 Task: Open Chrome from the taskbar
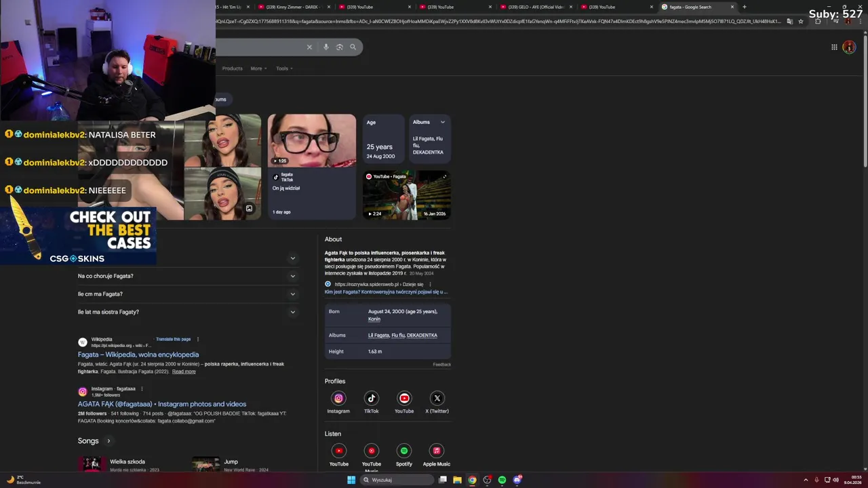point(472,480)
